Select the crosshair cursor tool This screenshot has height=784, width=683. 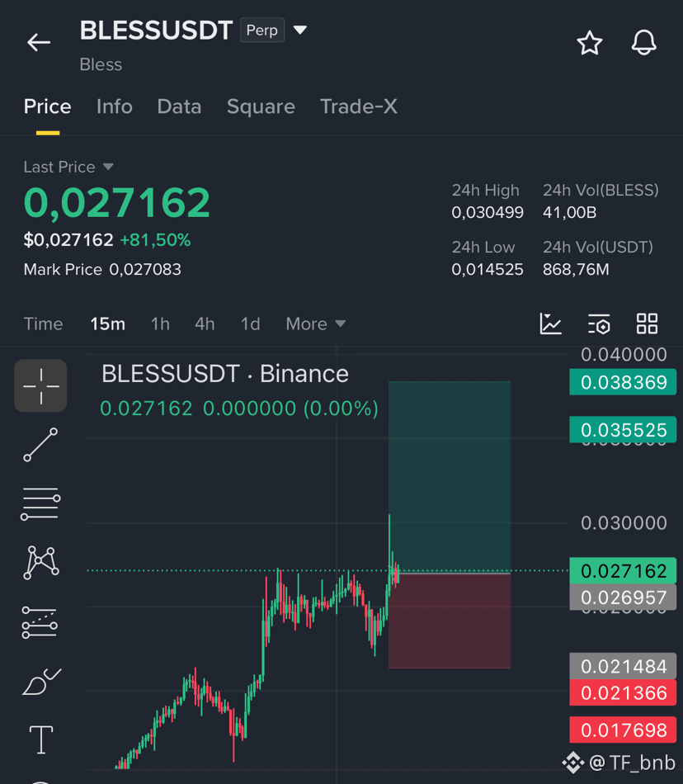pyautogui.click(x=40, y=385)
